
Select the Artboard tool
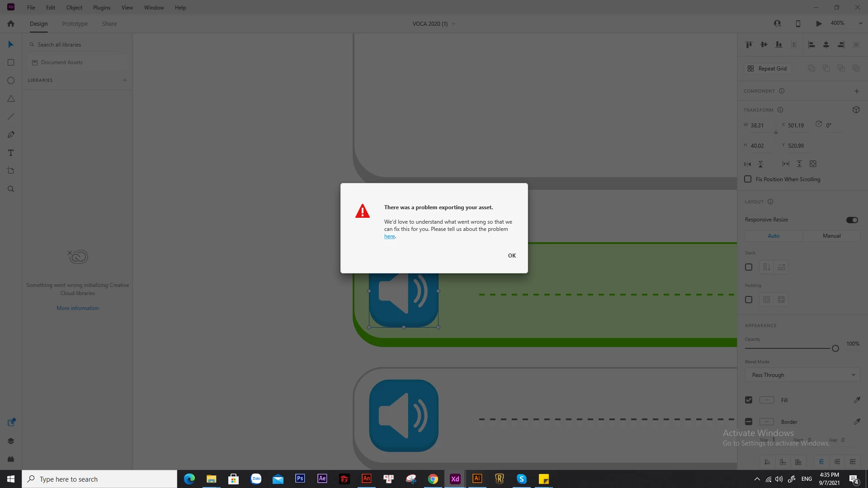(11, 171)
